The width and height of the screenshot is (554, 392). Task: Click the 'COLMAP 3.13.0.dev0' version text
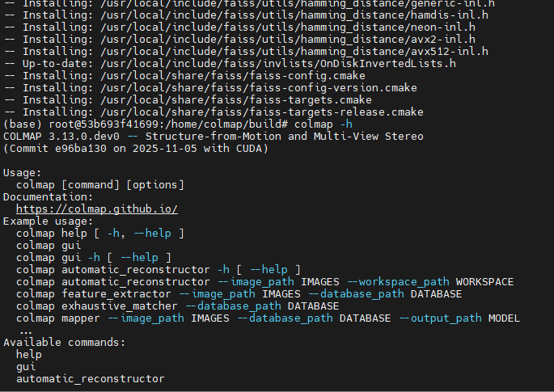point(61,137)
